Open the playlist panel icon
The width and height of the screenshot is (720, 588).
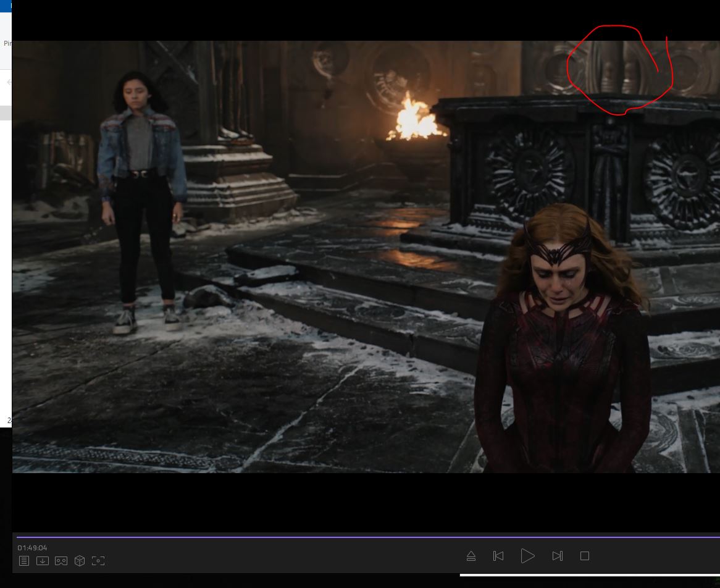tap(24, 561)
